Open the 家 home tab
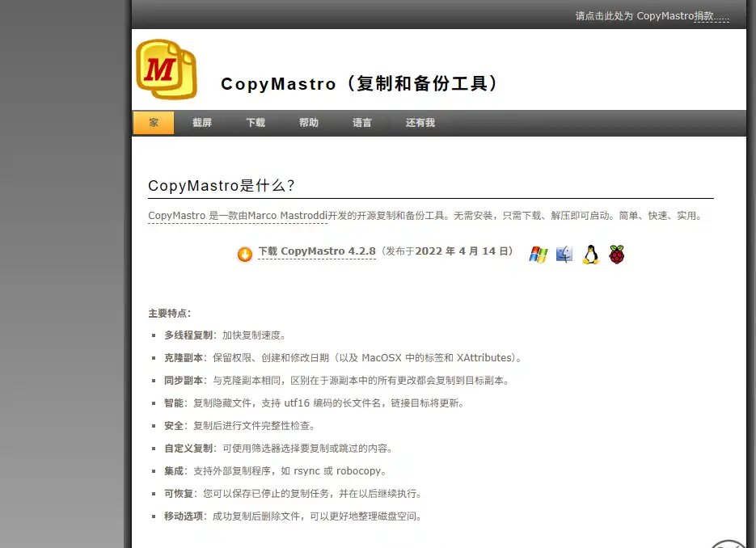This screenshot has height=548, width=756. (x=154, y=122)
